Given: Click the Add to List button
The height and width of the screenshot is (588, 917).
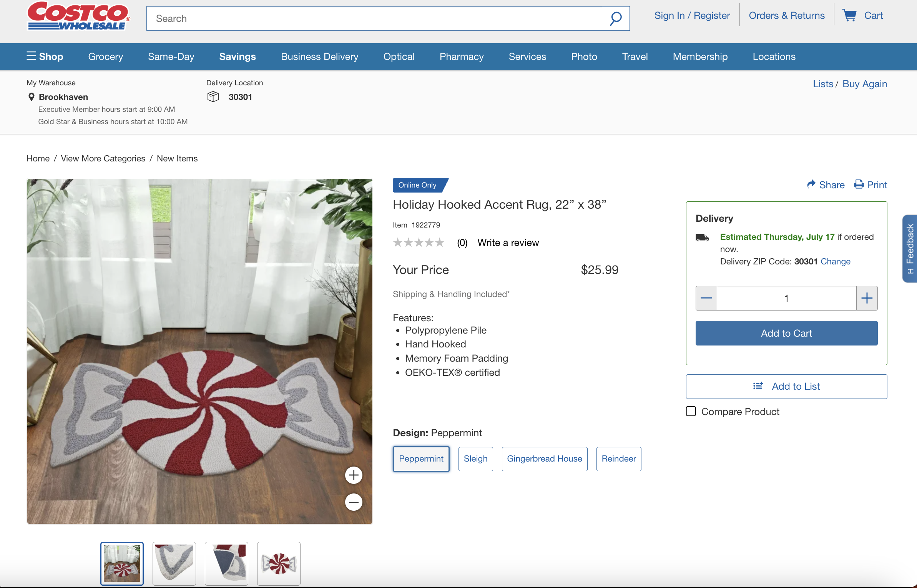Looking at the screenshot, I should tap(786, 386).
